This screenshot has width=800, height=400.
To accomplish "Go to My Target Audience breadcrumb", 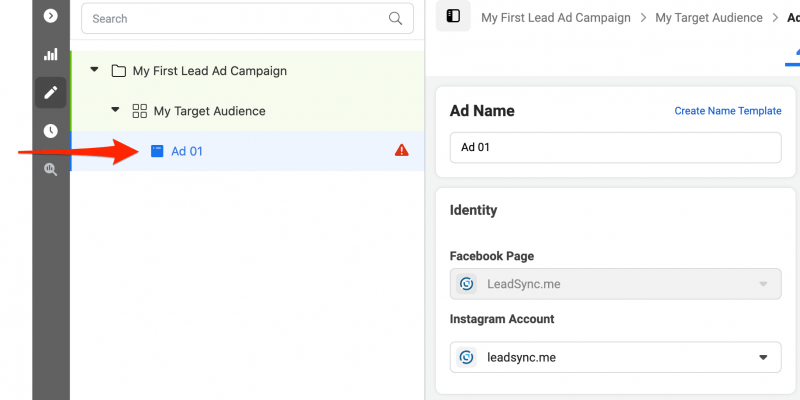I will (x=709, y=18).
